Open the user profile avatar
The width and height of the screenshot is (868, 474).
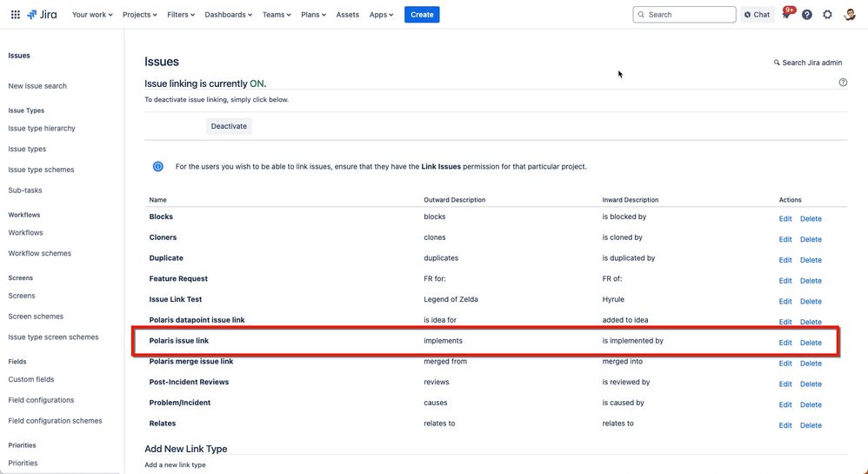pyautogui.click(x=850, y=15)
